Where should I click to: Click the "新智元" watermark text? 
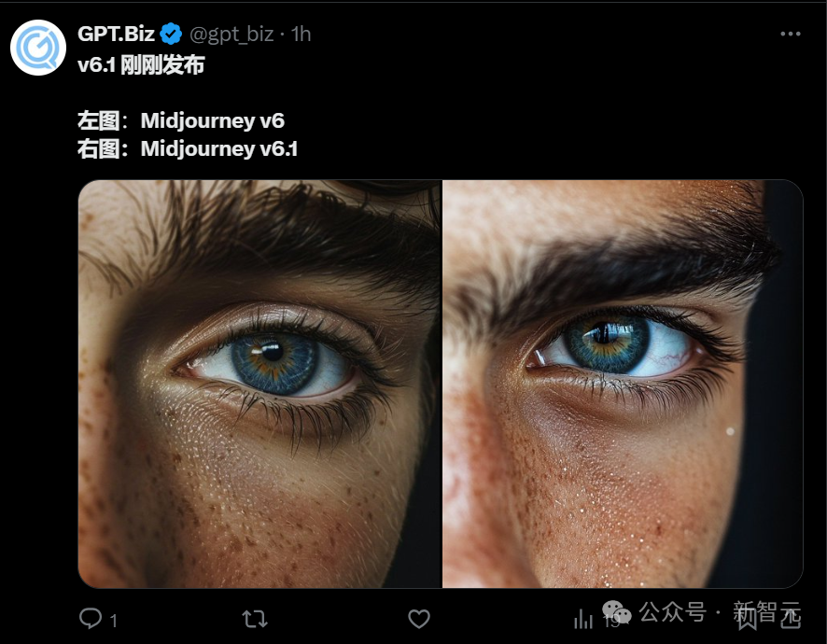(767, 612)
